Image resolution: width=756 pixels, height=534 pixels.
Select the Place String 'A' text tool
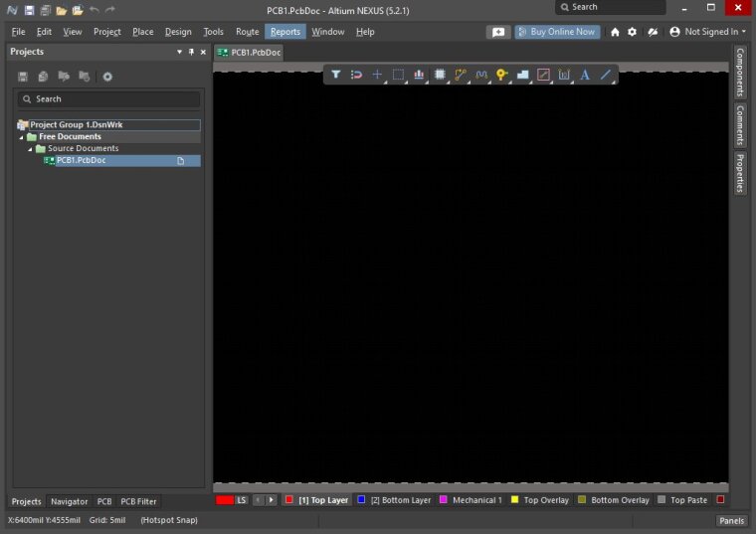[x=585, y=75]
